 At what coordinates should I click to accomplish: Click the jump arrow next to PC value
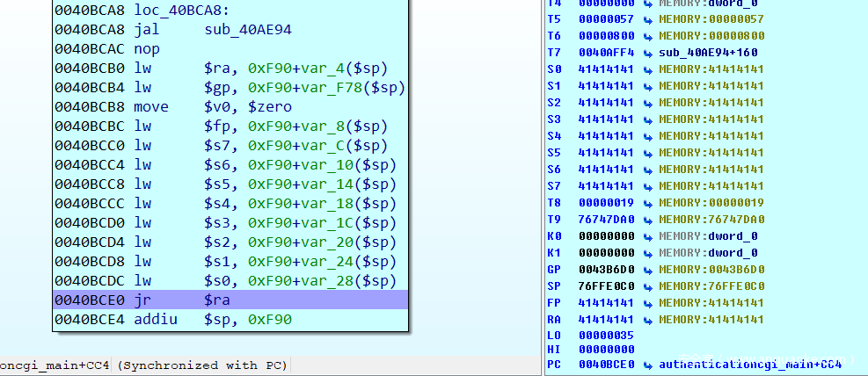pos(648,364)
